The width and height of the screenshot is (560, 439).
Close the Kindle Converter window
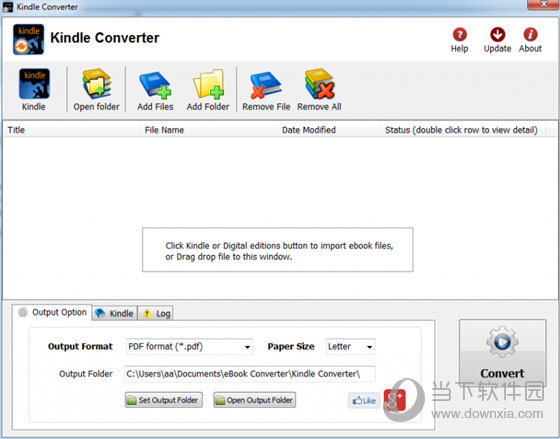[543, 4]
